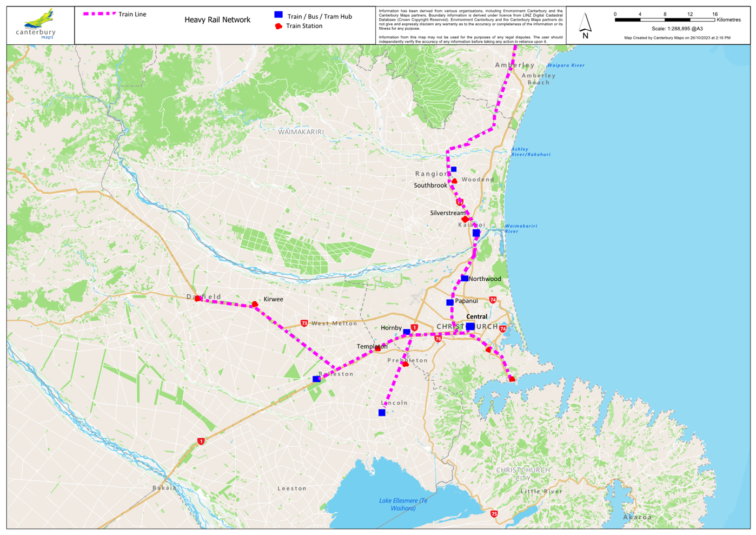The height and width of the screenshot is (535, 756).
Task: Click the 'Heavy Rail Network' title
Action: point(217,20)
